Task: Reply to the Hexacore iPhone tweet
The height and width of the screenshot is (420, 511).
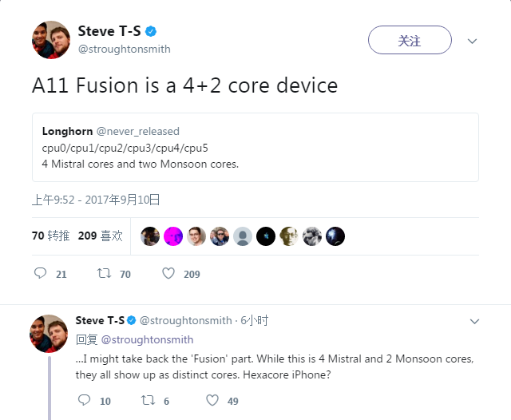Action: point(83,400)
